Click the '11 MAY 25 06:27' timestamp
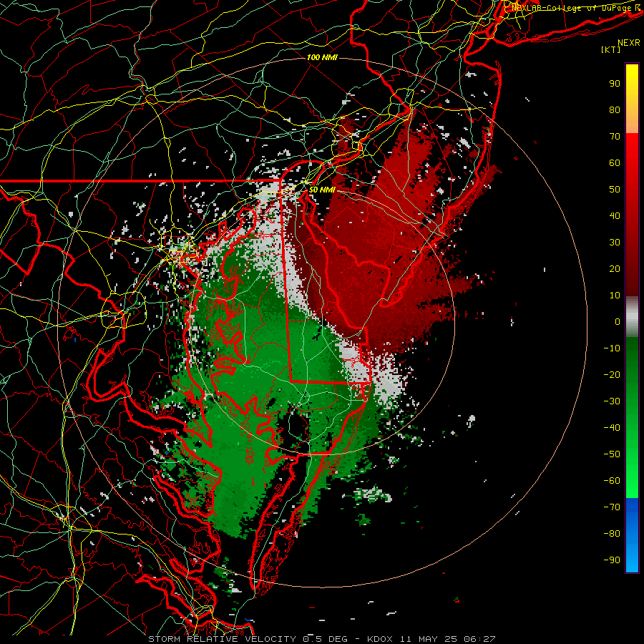Image resolution: width=644 pixels, height=644 pixels. [448, 639]
